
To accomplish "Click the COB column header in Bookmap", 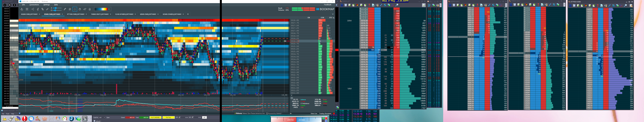I will pyautogui.click(x=322, y=18).
